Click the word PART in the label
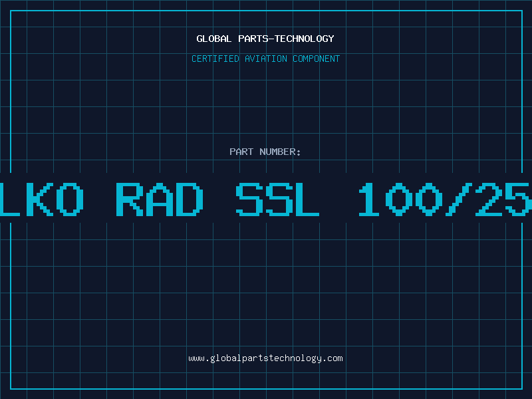The width and height of the screenshot is (532, 399). [x=241, y=152]
